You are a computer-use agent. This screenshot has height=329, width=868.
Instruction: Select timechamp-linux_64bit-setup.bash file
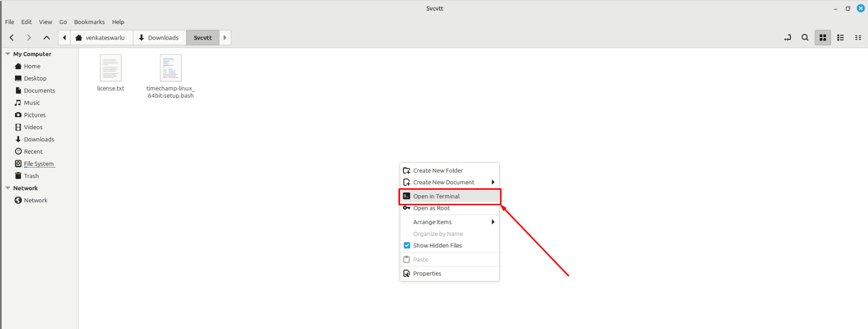coord(171,76)
